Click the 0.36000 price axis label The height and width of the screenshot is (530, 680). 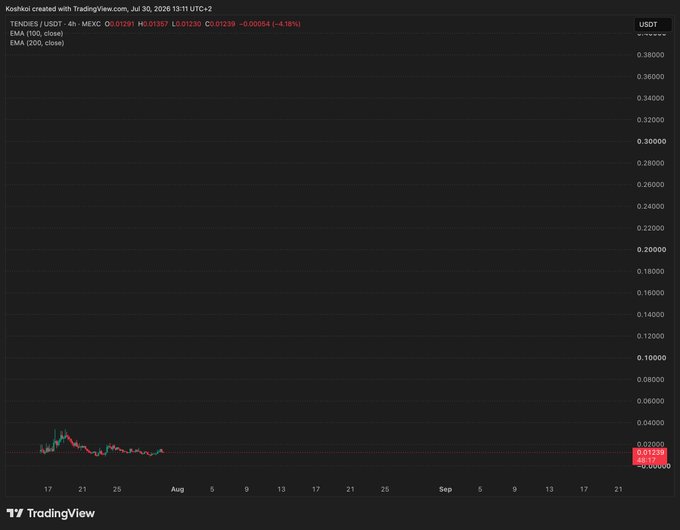point(650,76)
